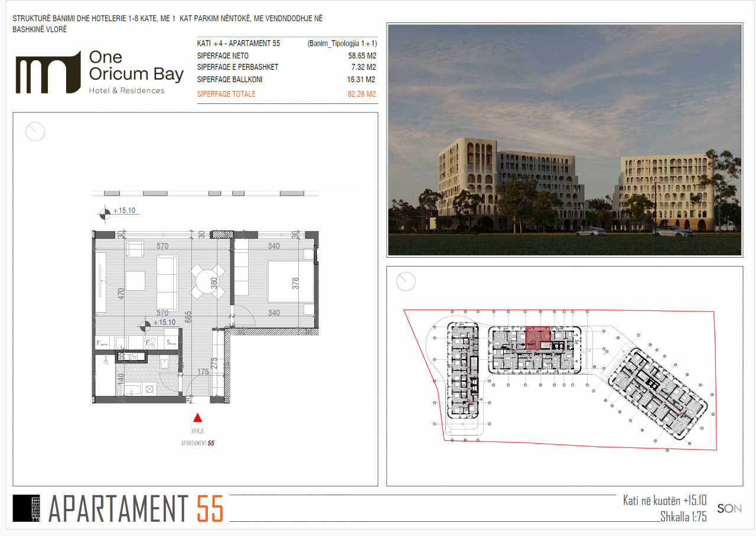Image resolution: width=756 pixels, height=536 pixels.
Task: Click the north compass icon on the site plan
Action: 406,281
